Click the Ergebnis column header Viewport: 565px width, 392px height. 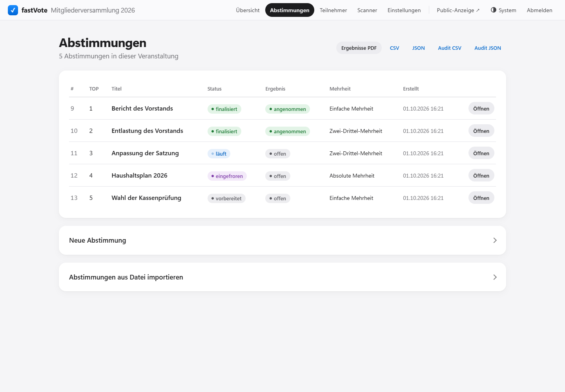click(275, 89)
